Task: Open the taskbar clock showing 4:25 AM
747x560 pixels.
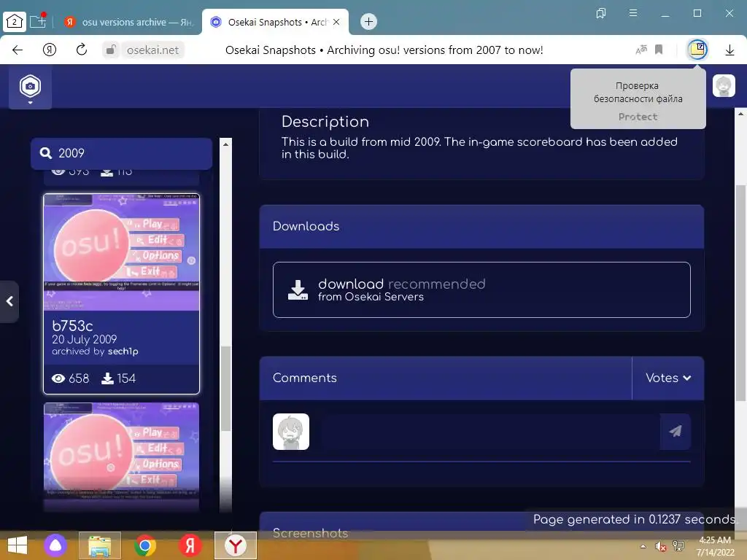Action: (x=715, y=546)
